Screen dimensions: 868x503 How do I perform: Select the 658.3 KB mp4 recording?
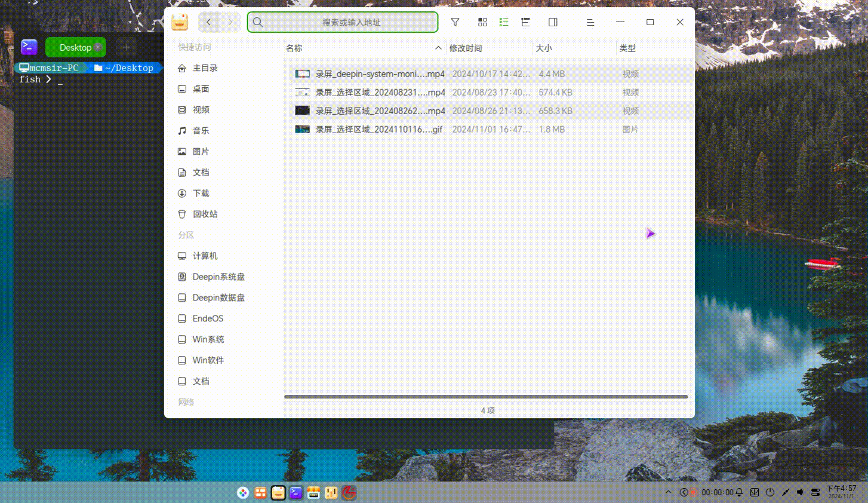click(491, 111)
